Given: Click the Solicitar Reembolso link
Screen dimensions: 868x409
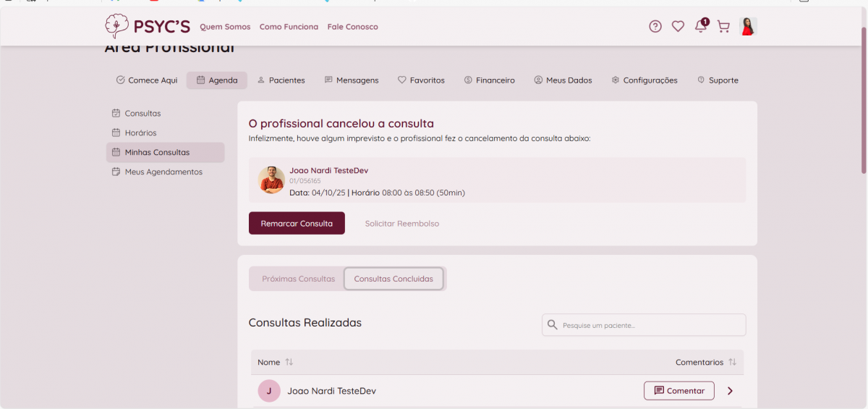Looking at the screenshot, I should (401, 224).
